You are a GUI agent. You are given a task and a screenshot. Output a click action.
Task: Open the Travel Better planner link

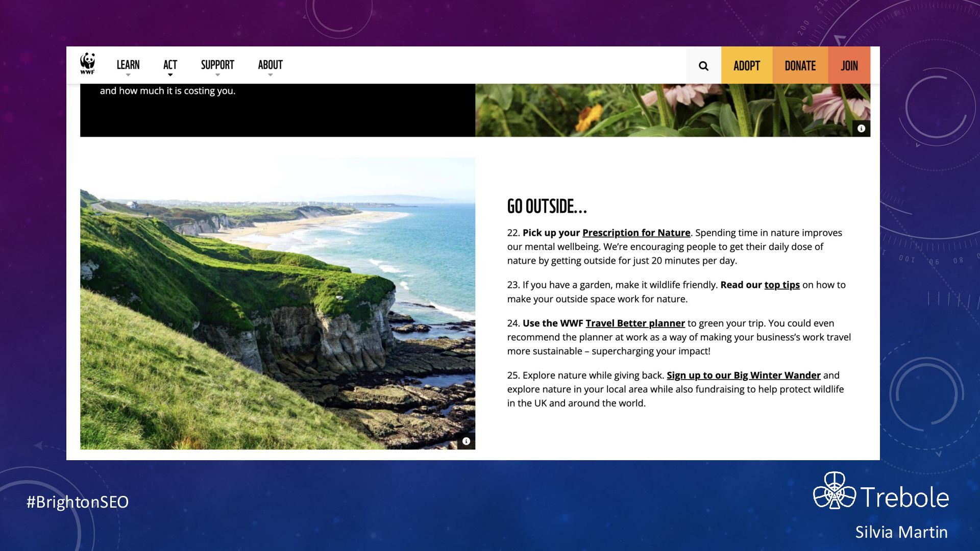[x=635, y=323]
